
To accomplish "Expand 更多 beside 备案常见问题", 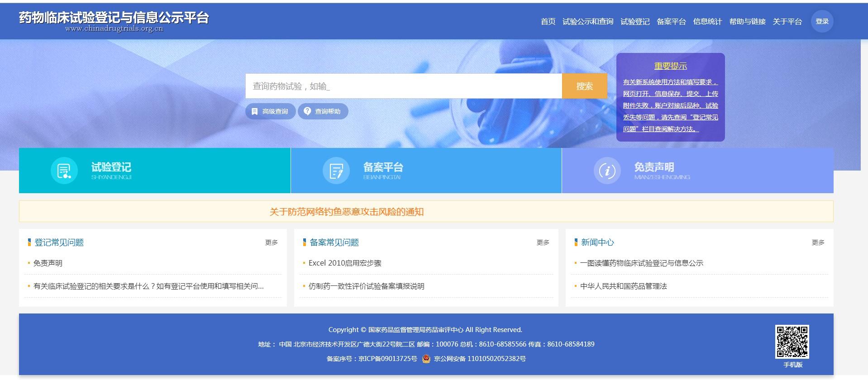I will [x=543, y=242].
